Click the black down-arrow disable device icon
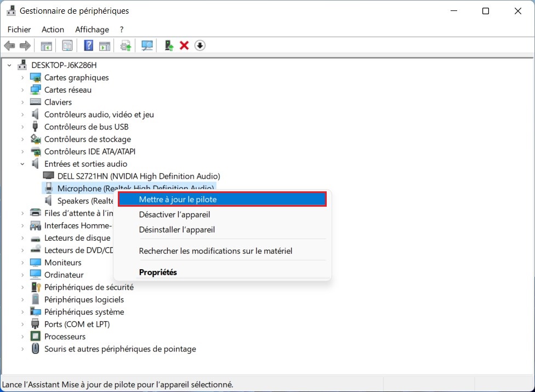This screenshot has height=392, width=535. pos(200,46)
